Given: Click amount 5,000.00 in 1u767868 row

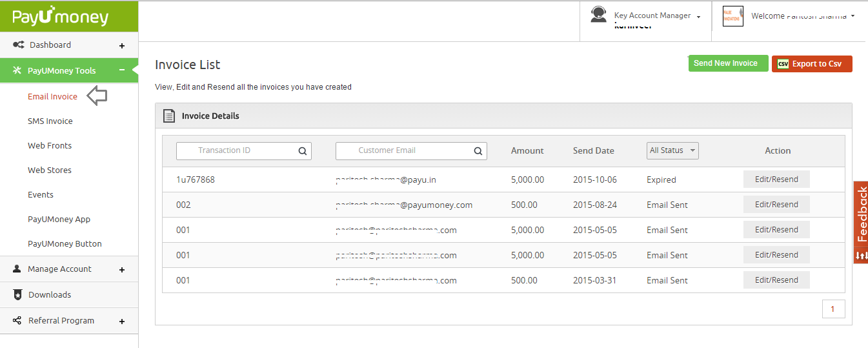Looking at the screenshot, I should pyautogui.click(x=527, y=179).
